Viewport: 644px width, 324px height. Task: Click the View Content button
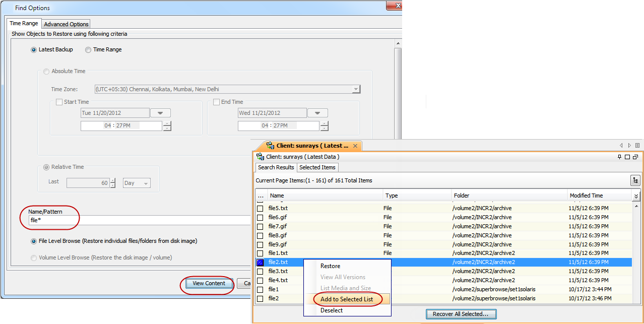pos(209,284)
